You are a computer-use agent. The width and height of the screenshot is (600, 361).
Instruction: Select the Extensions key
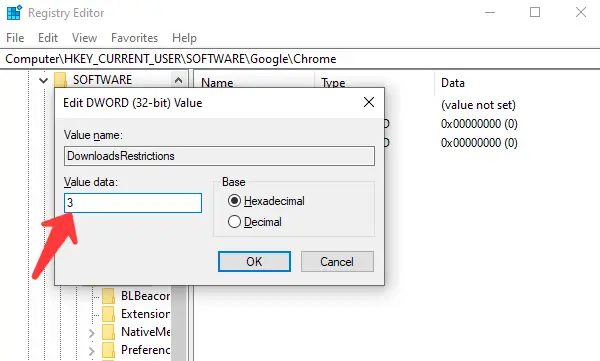tap(145, 314)
